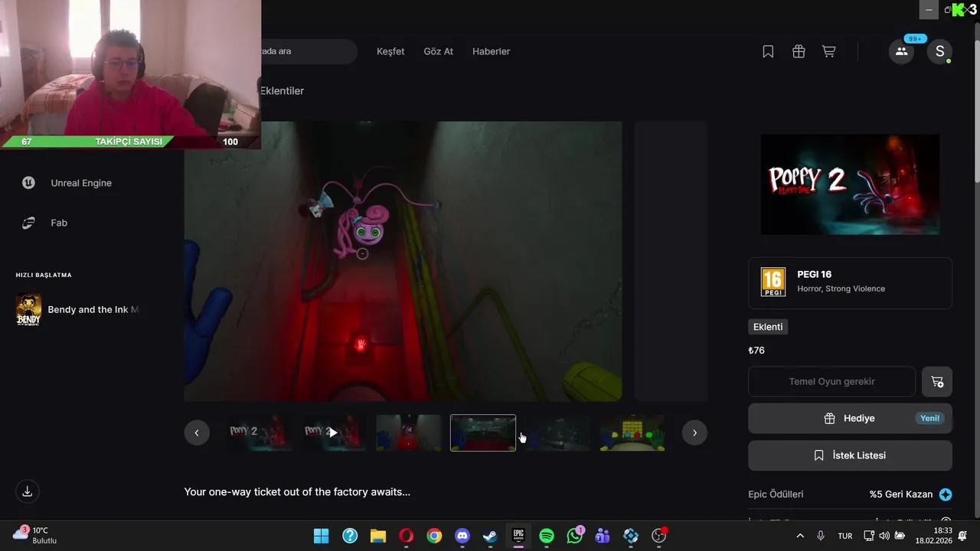
Task: Click the Eklenti tag label
Action: click(x=768, y=327)
